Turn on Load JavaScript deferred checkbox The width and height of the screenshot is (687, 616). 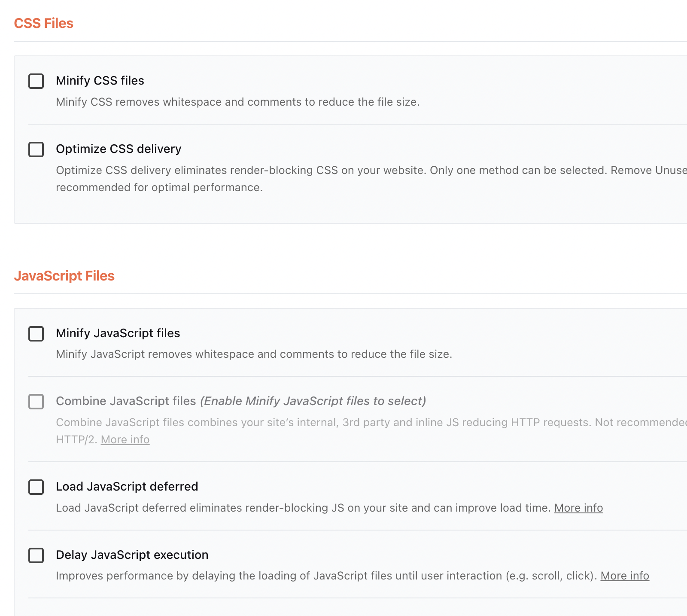[x=36, y=487]
